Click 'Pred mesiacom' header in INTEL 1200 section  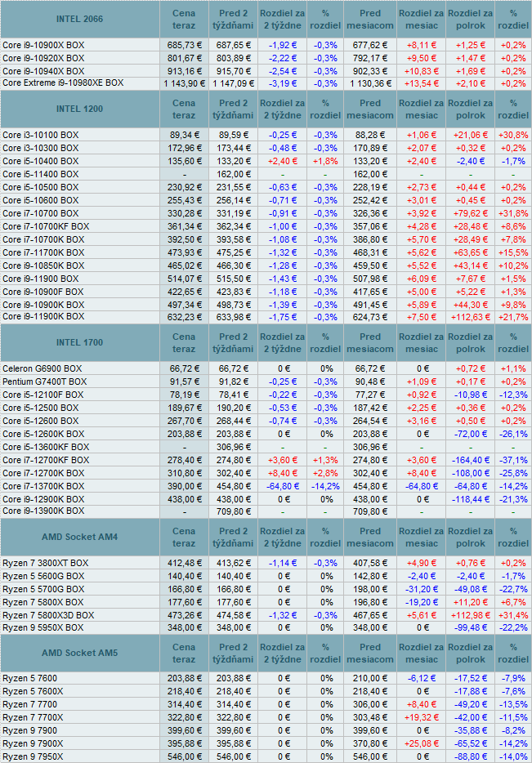click(x=370, y=109)
